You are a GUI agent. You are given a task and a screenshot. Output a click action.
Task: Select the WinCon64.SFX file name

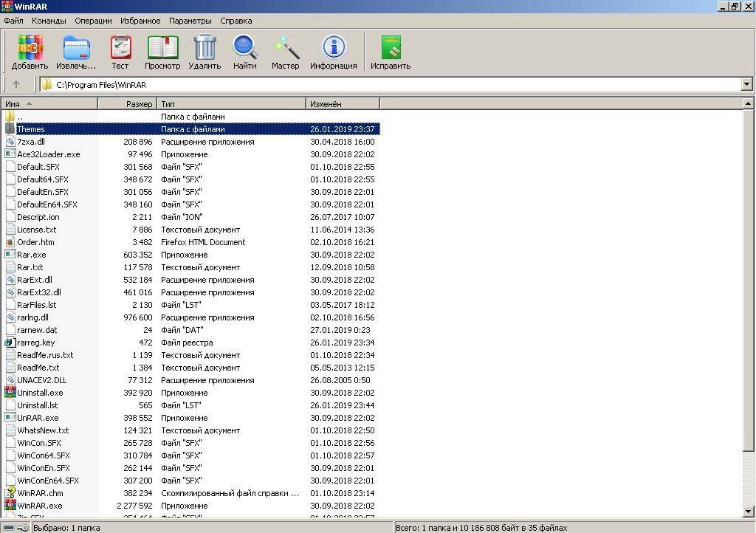point(44,455)
